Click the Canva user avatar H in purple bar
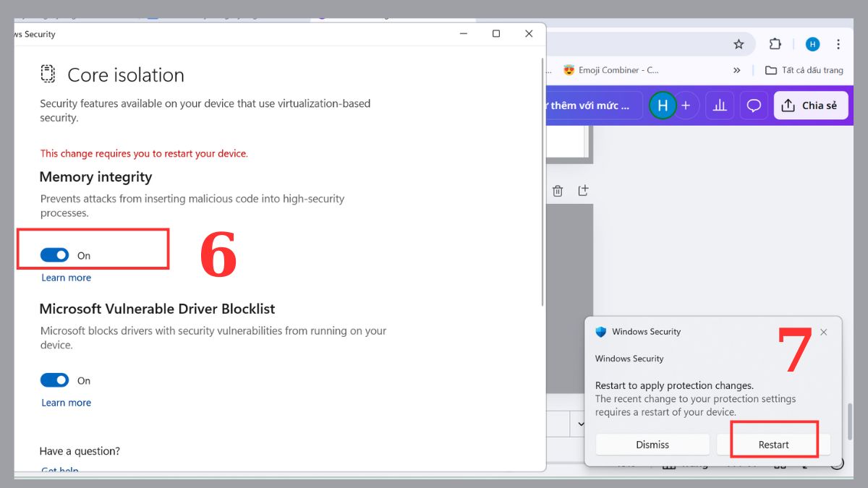This screenshot has height=488, width=868. point(662,106)
